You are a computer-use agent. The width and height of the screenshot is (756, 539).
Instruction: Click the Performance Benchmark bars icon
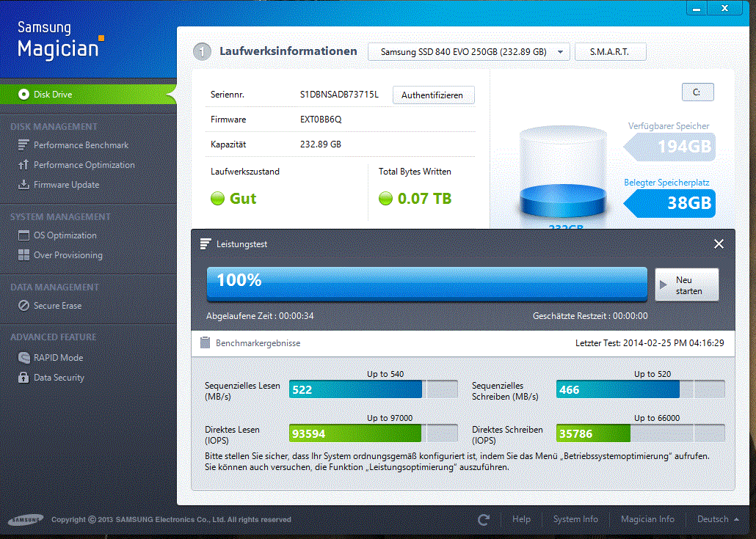coord(23,145)
